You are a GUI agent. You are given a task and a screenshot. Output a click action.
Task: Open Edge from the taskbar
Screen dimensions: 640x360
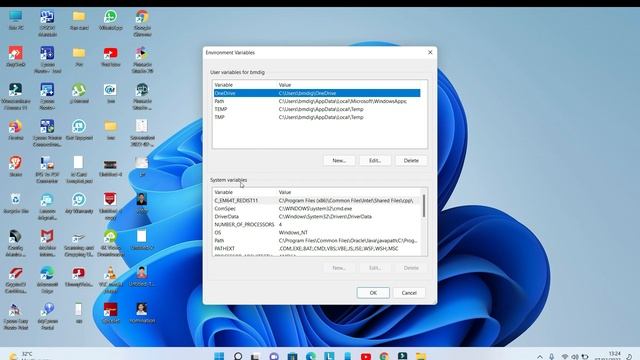tap(311, 356)
